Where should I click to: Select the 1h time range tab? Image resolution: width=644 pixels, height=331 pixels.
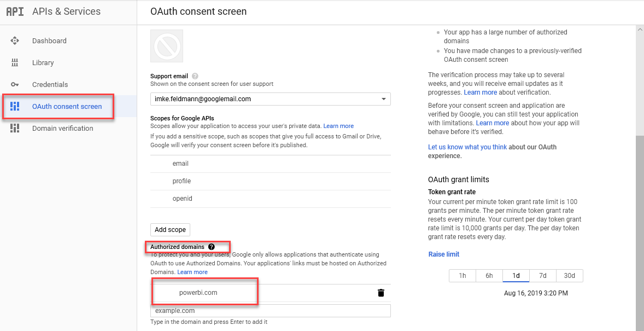click(x=462, y=276)
